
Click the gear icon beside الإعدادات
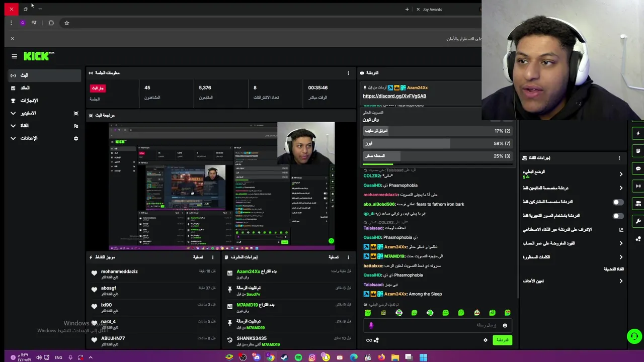click(76, 138)
